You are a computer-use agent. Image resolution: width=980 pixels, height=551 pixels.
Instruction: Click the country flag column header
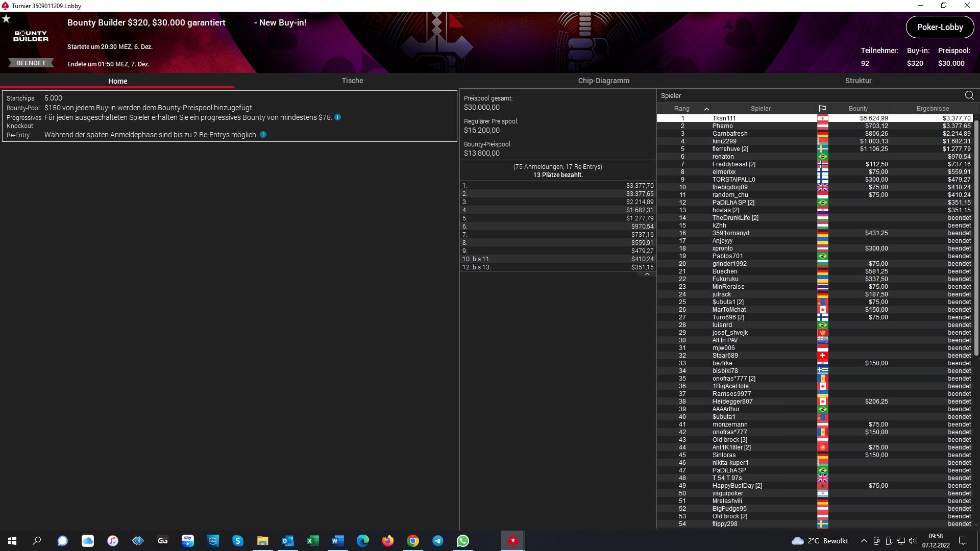click(x=822, y=108)
